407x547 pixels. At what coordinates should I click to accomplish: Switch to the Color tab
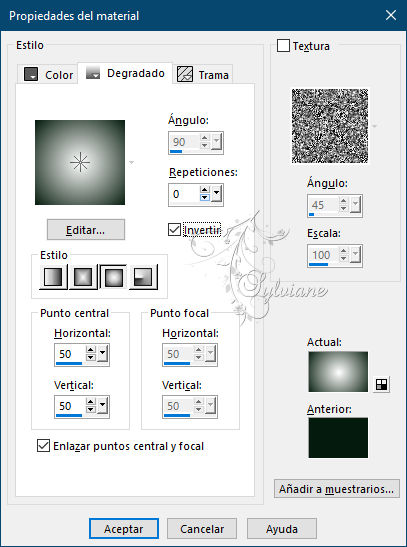(48, 74)
